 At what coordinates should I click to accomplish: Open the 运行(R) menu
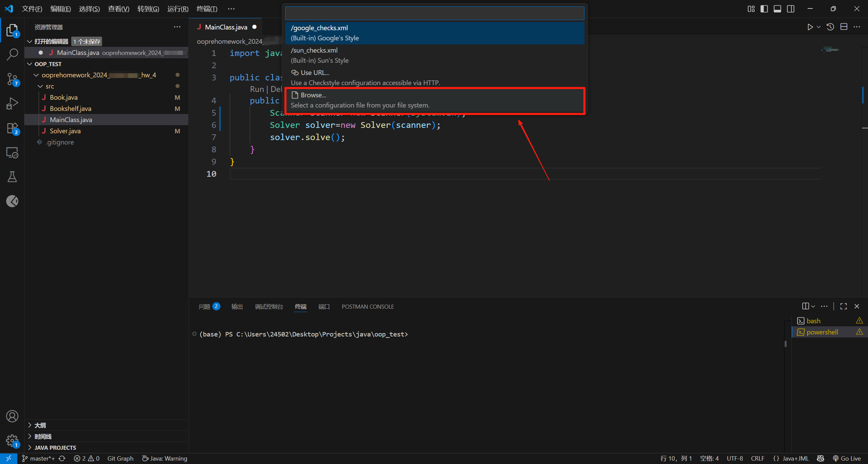[x=178, y=9]
